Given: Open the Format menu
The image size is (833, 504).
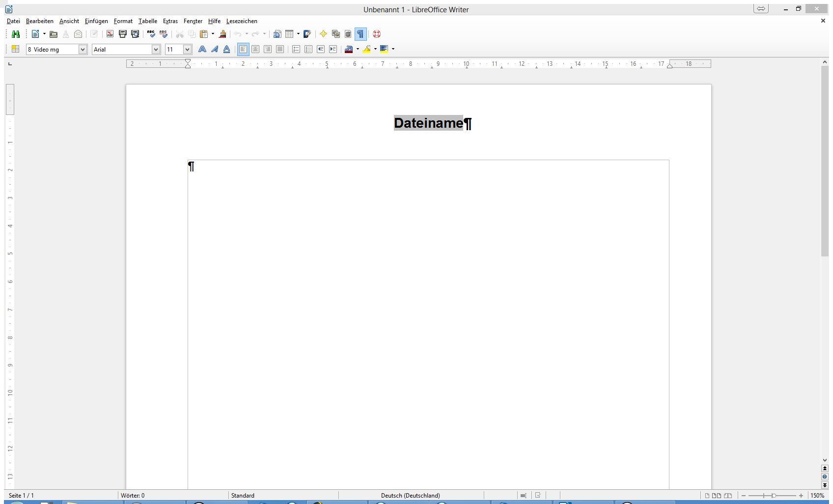Looking at the screenshot, I should pos(123,21).
